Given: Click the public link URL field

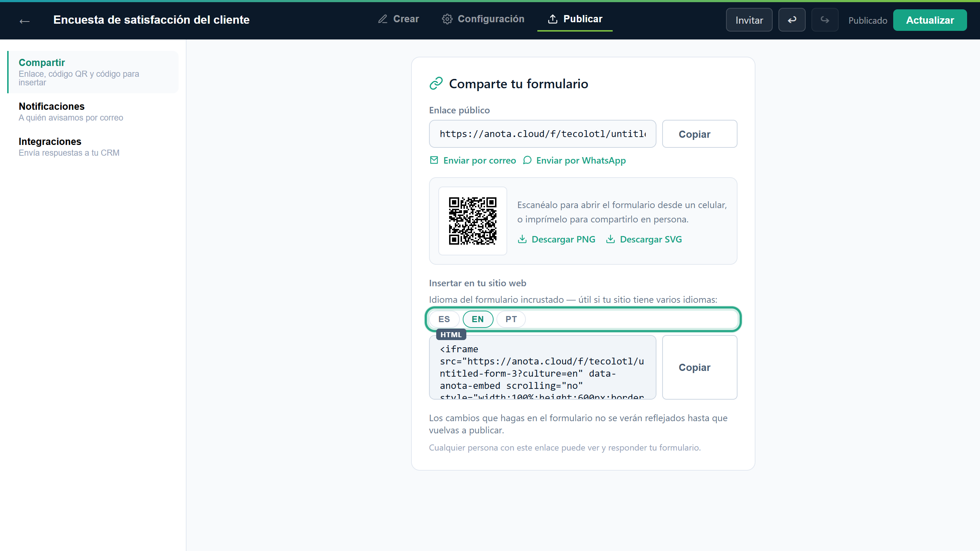Looking at the screenshot, I should tap(542, 134).
